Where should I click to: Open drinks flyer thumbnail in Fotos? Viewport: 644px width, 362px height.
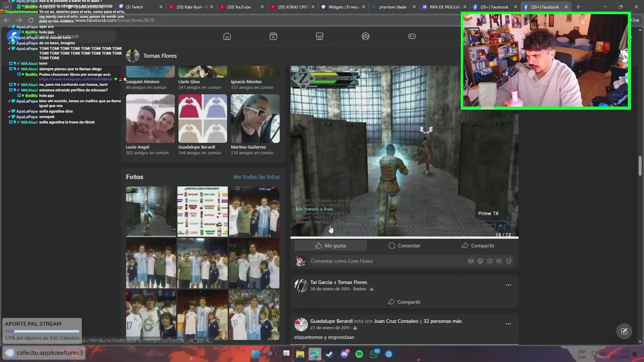pyautogui.click(x=202, y=211)
